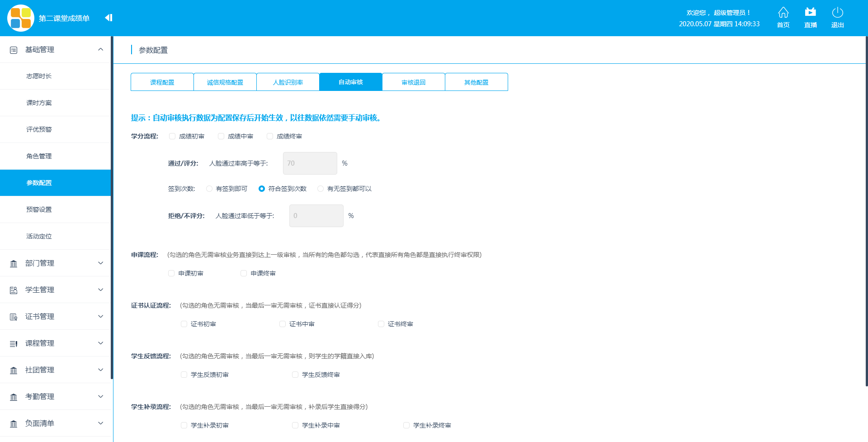Expand 课程管理 menu chevron
This screenshot has width=868, height=442.
coord(100,343)
